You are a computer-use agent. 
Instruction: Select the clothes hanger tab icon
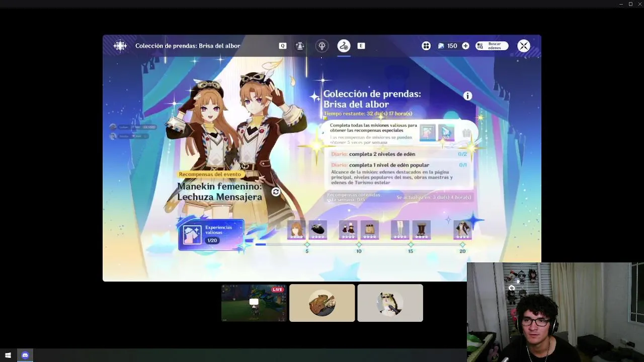[x=344, y=46]
